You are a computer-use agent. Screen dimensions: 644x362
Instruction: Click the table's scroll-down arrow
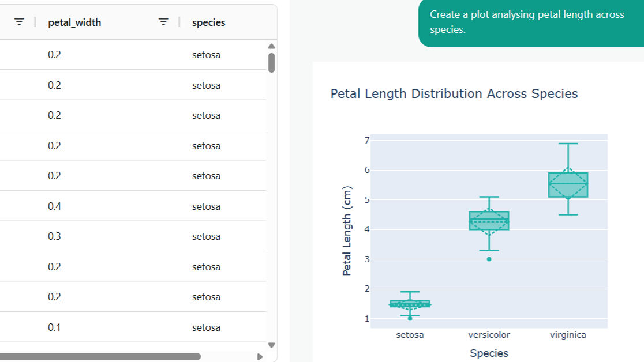click(x=272, y=345)
